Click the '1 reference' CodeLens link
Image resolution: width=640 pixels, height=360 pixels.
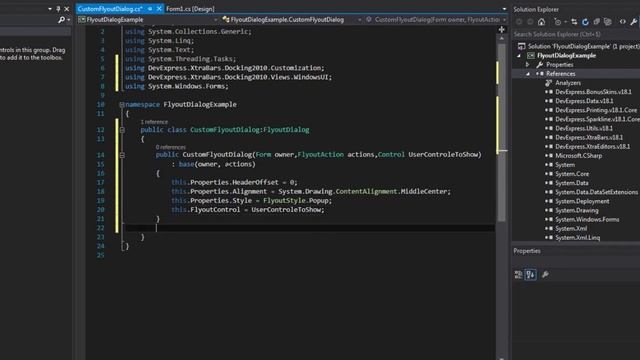tap(154, 122)
